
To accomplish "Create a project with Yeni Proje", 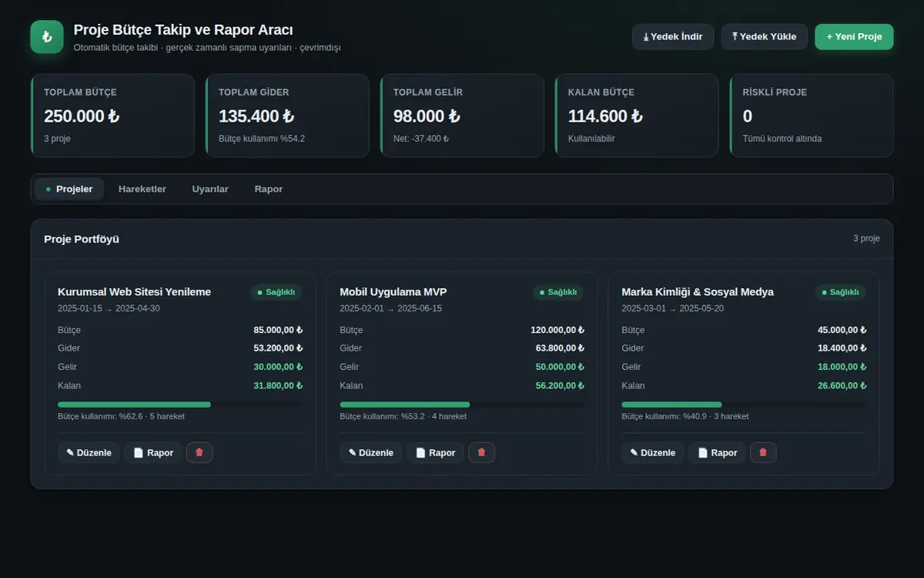I will pos(854,36).
